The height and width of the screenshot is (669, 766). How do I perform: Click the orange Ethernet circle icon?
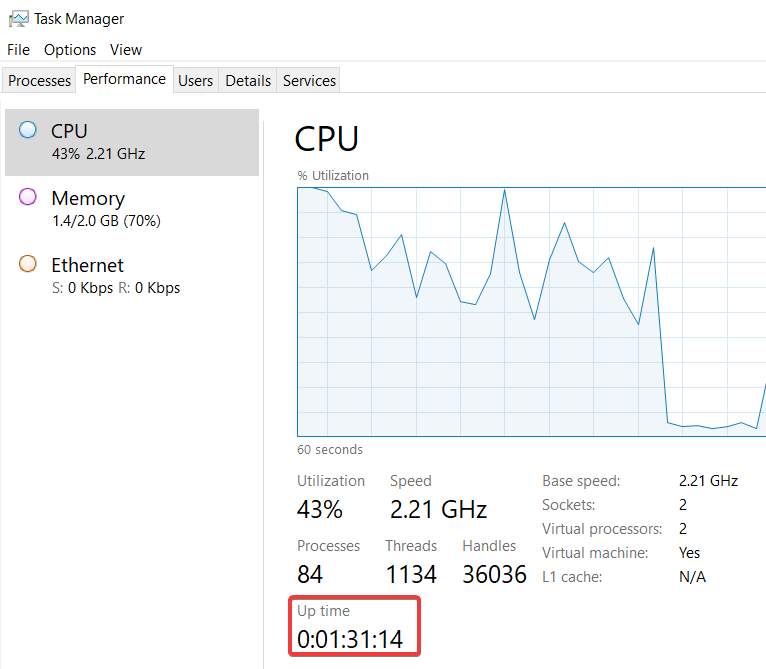pyautogui.click(x=28, y=264)
